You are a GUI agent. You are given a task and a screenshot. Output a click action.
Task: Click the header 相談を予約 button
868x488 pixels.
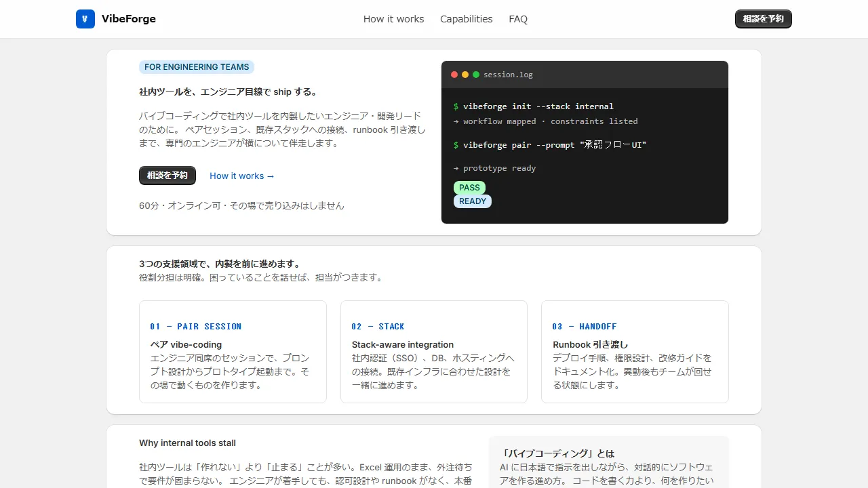[764, 19]
